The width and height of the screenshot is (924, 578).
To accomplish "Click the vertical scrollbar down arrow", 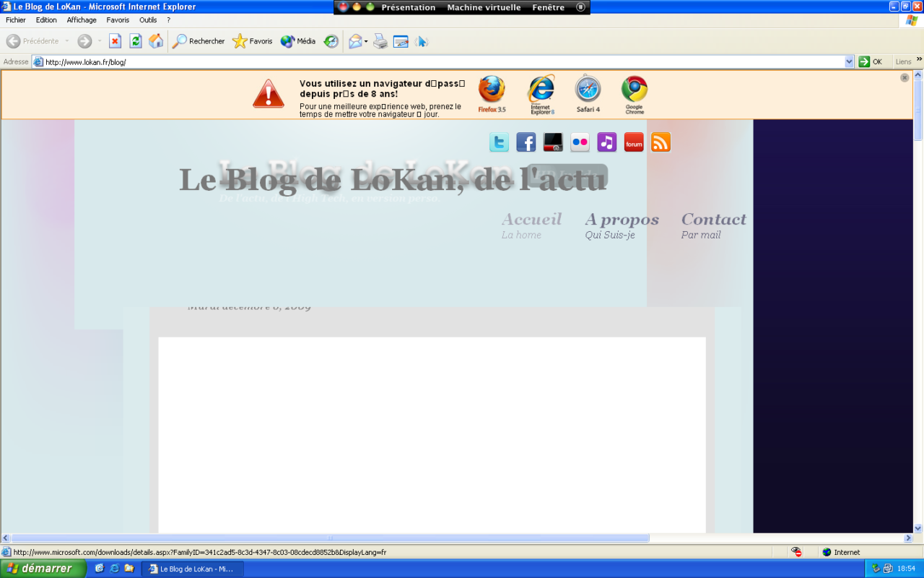I will pyautogui.click(x=918, y=528).
